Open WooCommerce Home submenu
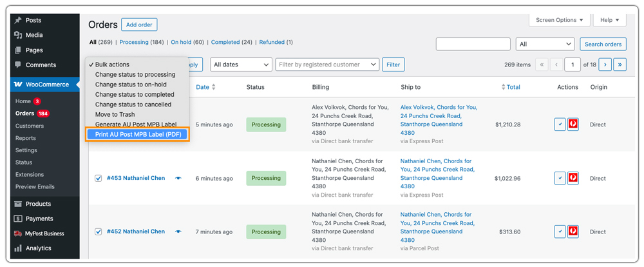 23,101
